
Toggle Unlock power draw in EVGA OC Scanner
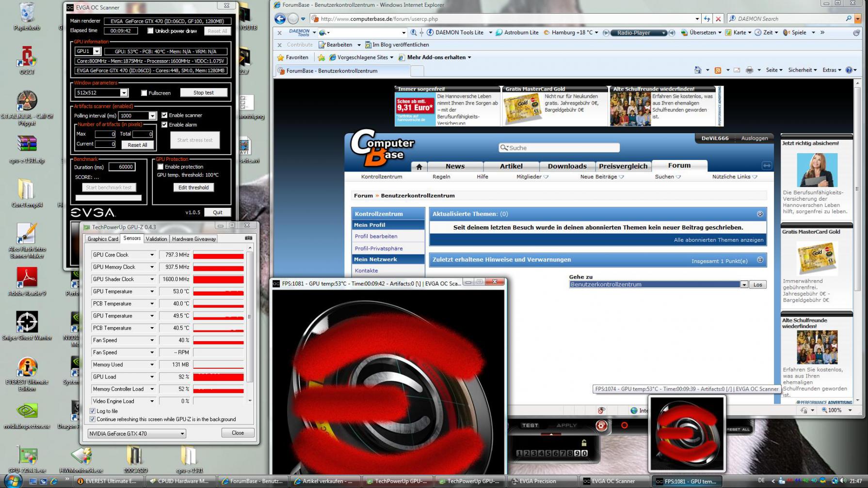[150, 31]
